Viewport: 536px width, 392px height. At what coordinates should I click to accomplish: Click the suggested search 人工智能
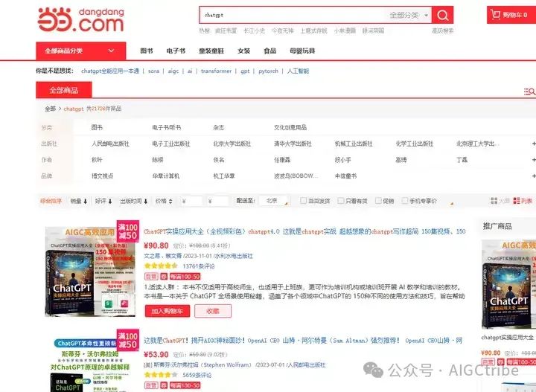[298, 71]
